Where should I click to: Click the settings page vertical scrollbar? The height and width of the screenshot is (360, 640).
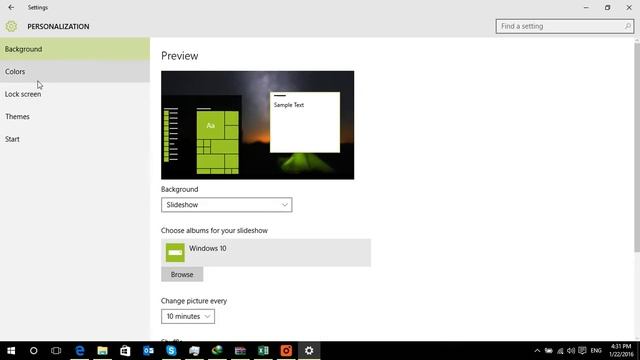pos(637,147)
